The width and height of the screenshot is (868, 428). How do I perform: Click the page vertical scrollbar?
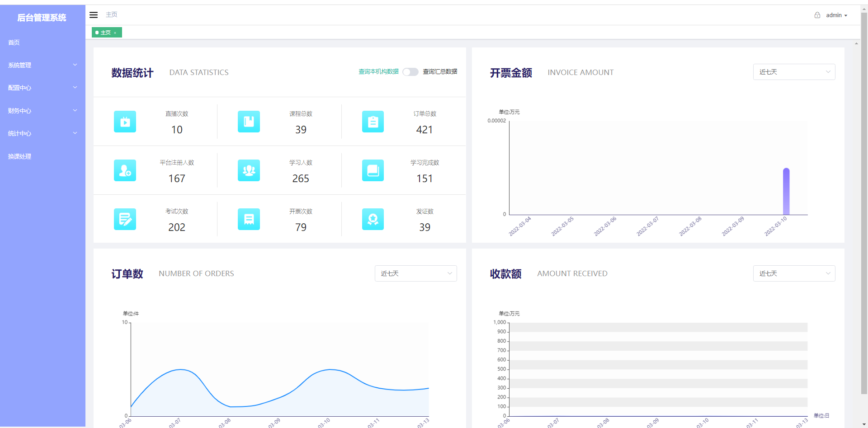(864, 203)
